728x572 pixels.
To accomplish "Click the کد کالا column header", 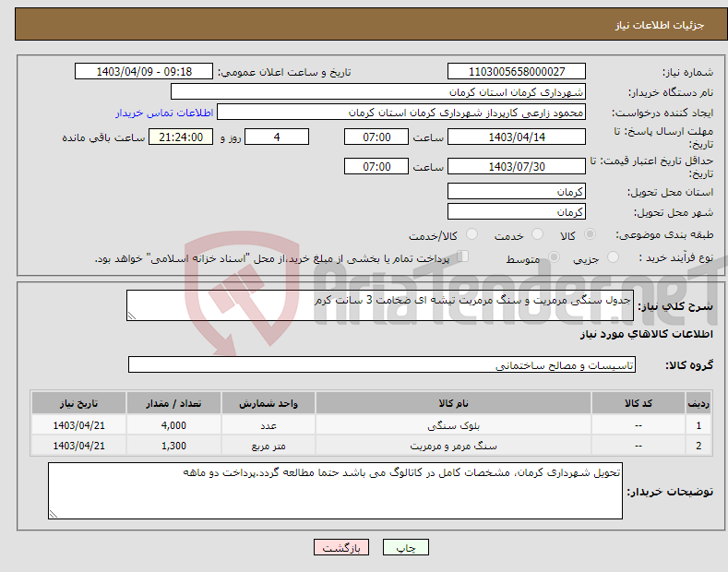I will pyautogui.click(x=638, y=403).
